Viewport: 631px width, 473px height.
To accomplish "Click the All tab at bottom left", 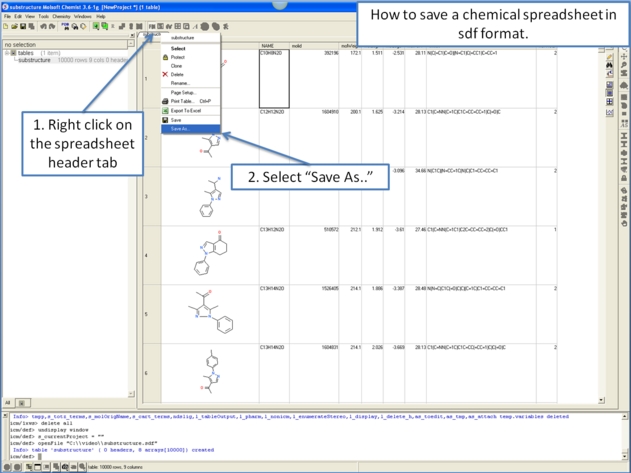I will pos(9,402).
